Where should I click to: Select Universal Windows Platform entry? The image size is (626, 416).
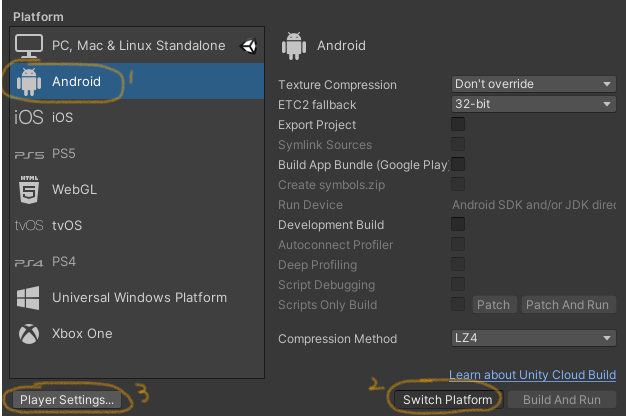click(137, 297)
